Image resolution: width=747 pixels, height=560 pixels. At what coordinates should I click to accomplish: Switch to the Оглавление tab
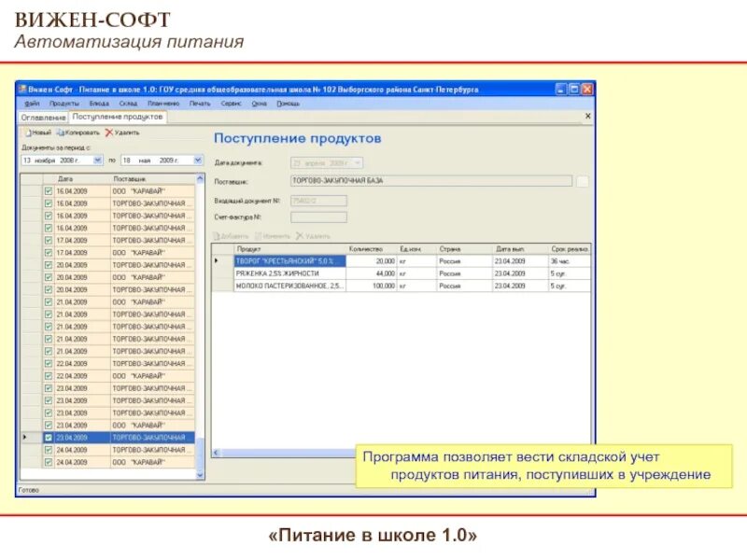43,118
